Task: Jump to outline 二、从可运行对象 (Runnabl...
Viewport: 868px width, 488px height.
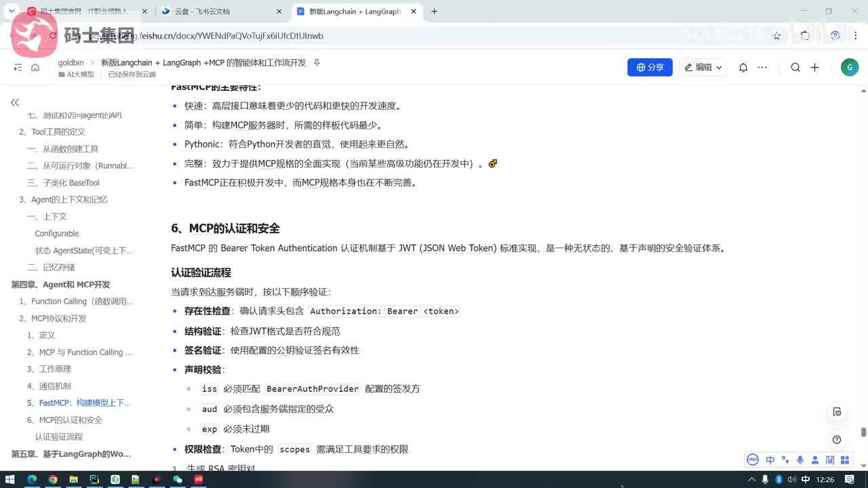Action: click(x=80, y=165)
